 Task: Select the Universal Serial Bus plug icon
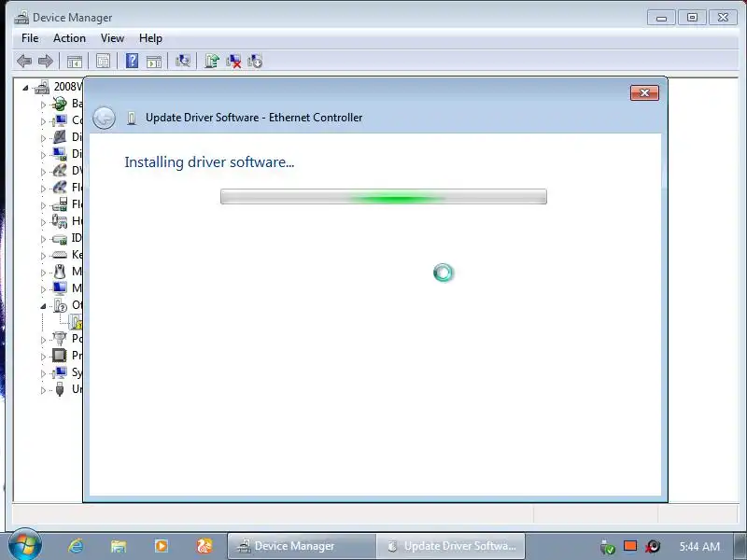click(60, 389)
